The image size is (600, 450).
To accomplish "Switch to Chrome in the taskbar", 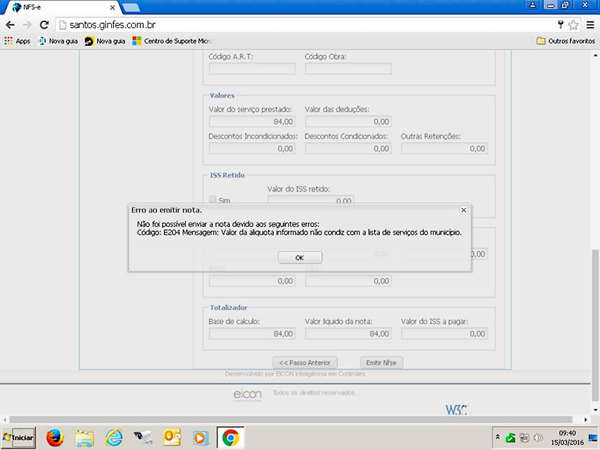I will pyautogui.click(x=231, y=438).
